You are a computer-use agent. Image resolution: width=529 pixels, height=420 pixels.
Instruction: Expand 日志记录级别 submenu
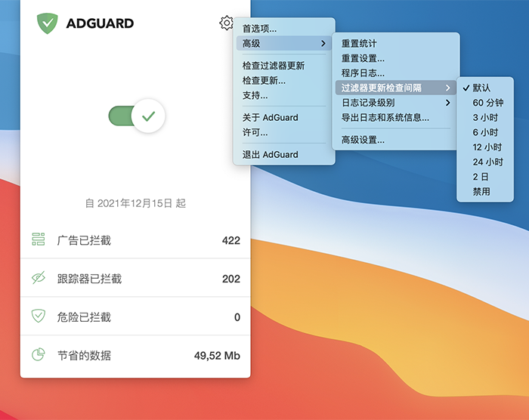click(396, 103)
